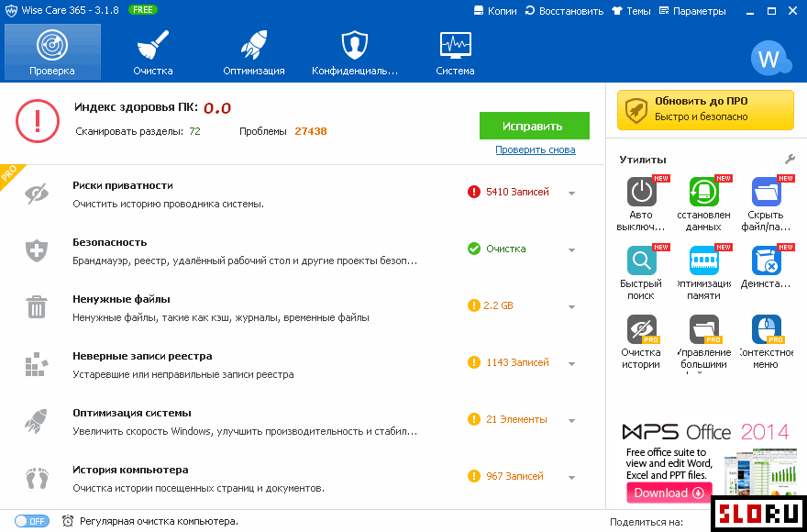807x532 pixels.
Task: Click the wrench icon next to Утилиты
Action: click(x=790, y=159)
